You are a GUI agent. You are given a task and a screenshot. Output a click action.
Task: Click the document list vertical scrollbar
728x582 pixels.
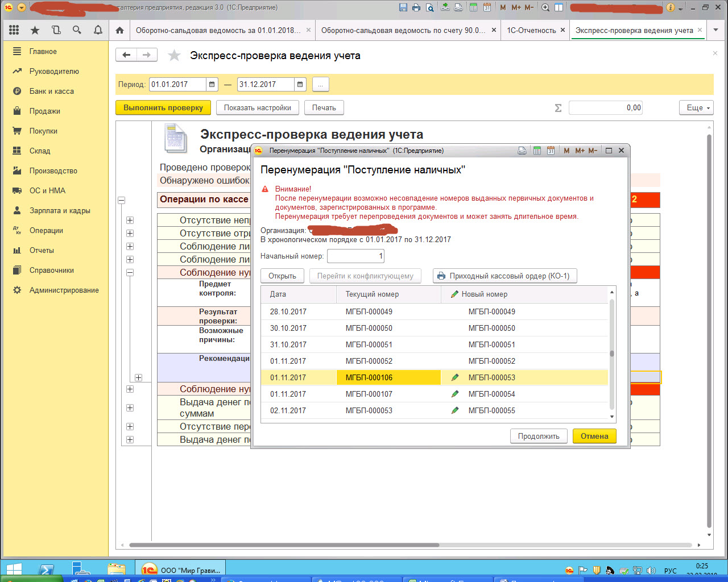click(x=612, y=354)
